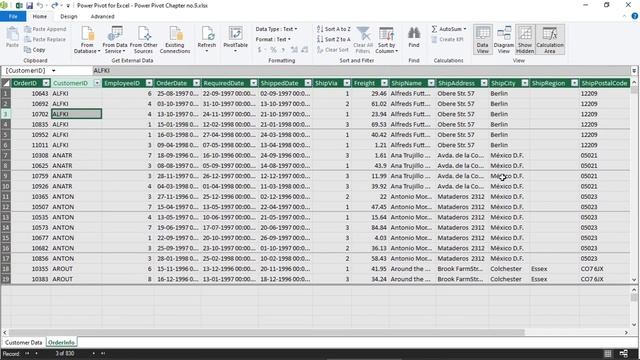Click the Essex cell in row 18
This screenshot has height=360, width=640.
click(x=554, y=269)
